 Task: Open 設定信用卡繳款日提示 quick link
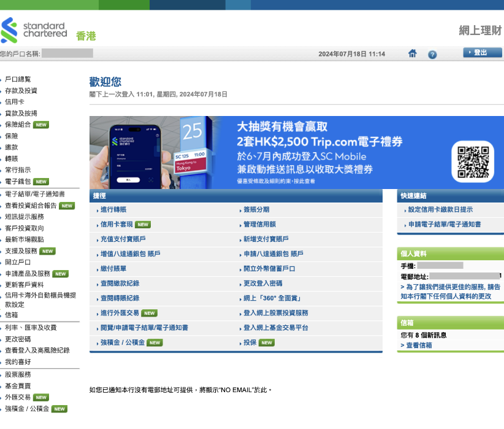coord(440,210)
